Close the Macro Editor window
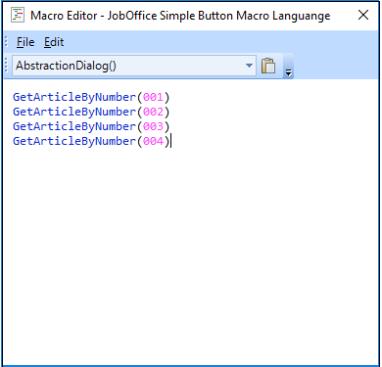The image size is (382, 367). pyautogui.click(x=363, y=15)
